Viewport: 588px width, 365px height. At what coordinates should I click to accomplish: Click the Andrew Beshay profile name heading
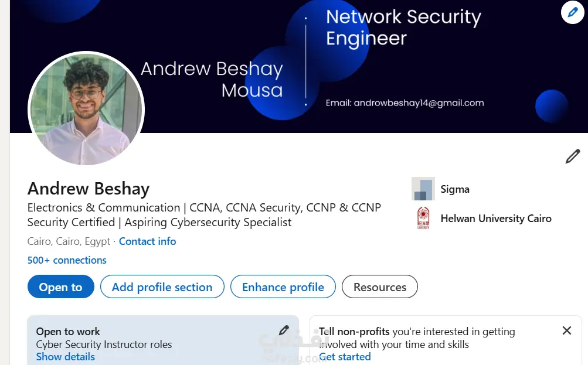coord(89,189)
